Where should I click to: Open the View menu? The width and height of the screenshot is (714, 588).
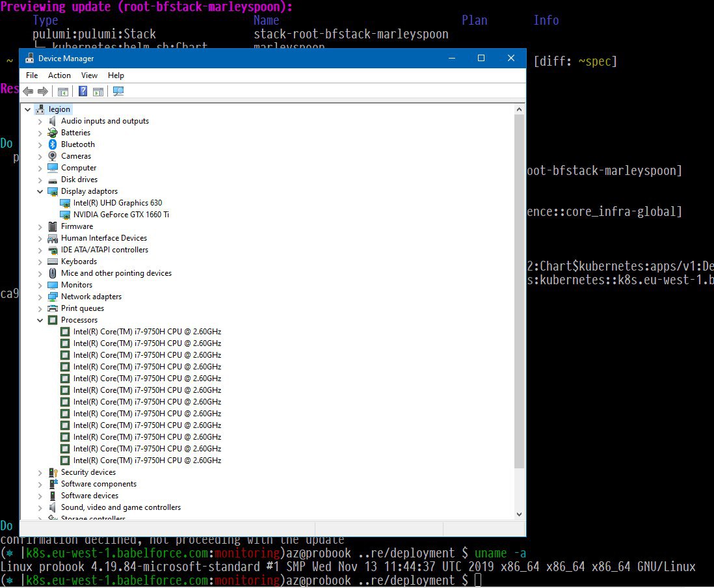coord(89,75)
